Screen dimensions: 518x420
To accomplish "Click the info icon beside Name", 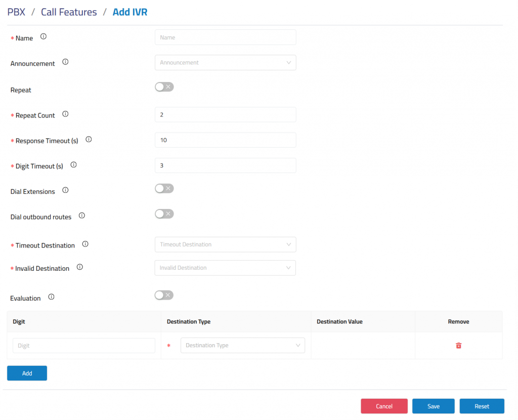I will (43, 37).
